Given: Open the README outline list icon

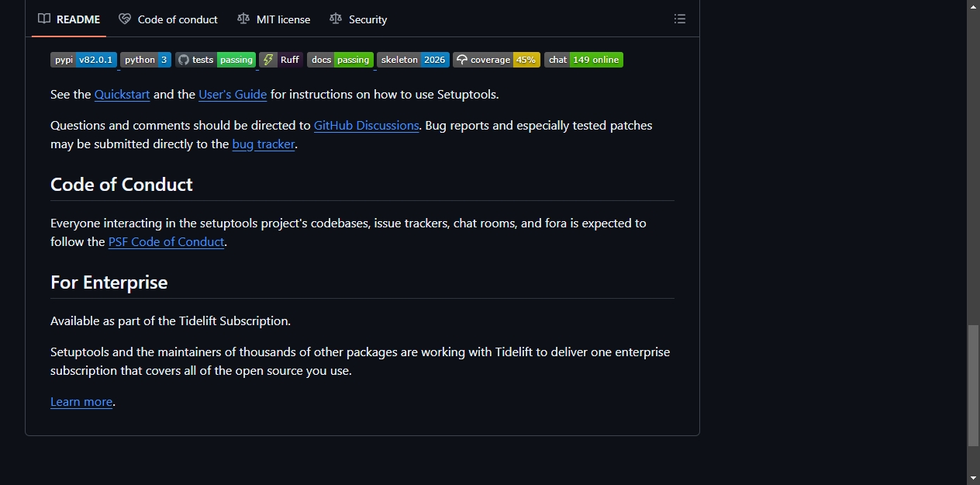Looking at the screenshot, I should point(680,19).
